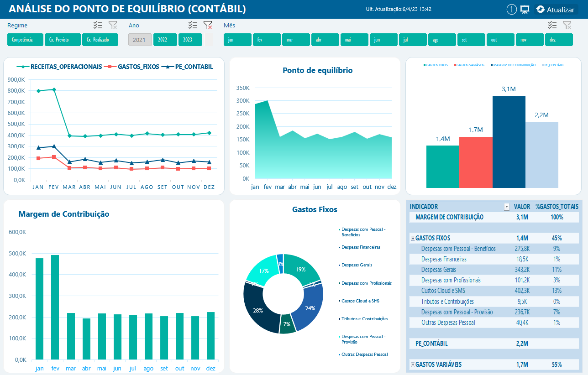
Task: Click the 'Ponto de equilíbrio' chart title
Action: tap(317, 70)
